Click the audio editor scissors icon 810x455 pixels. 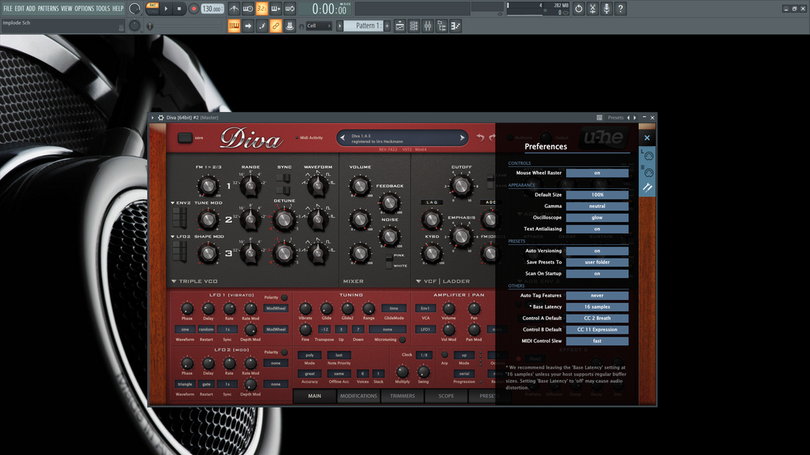(593, 9)
